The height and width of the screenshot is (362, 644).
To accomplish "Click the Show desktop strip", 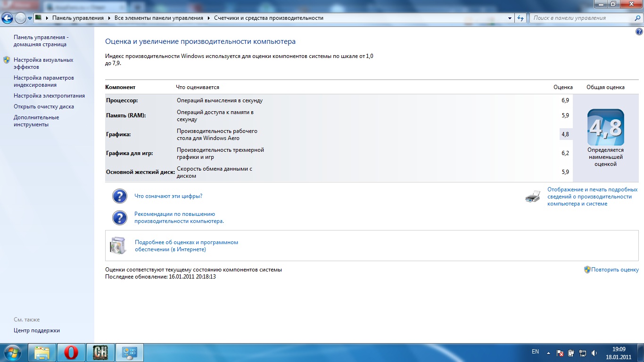I will coord(641,353).
